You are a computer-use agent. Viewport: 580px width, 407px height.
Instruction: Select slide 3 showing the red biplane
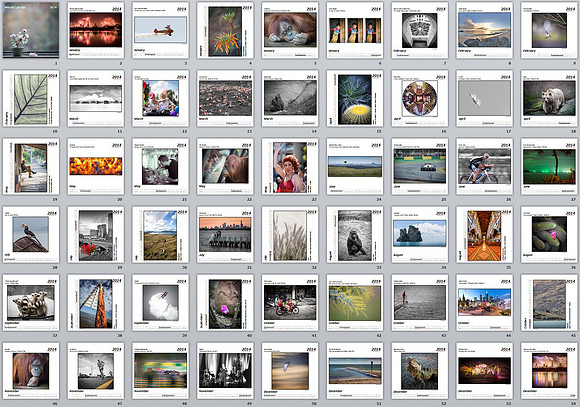tap(161, 30)
